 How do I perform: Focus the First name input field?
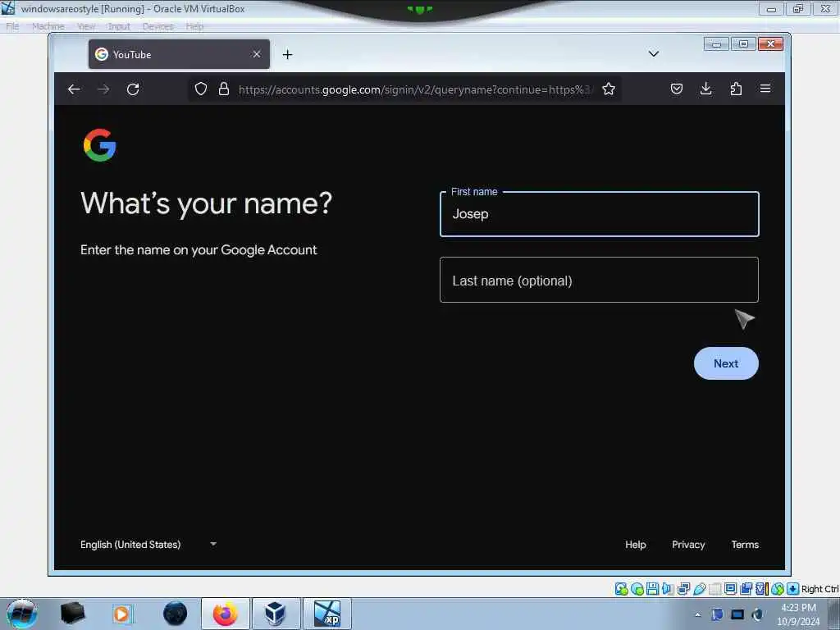pos(599,214)
